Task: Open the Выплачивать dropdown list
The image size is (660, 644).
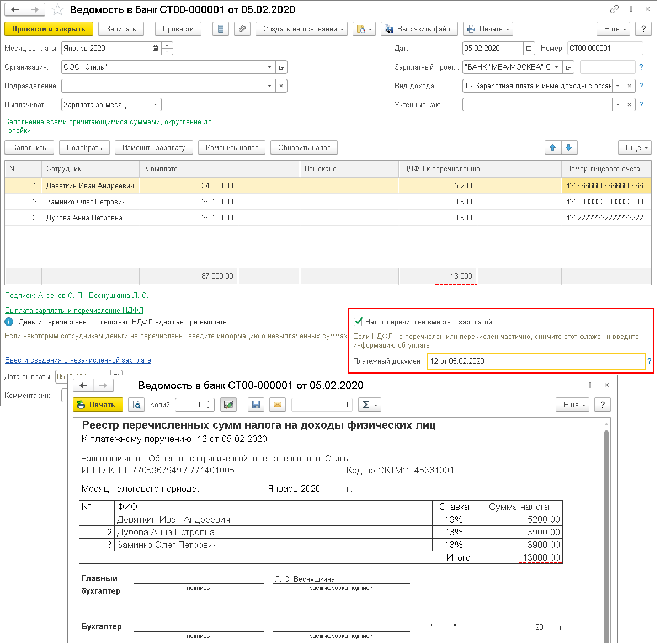Action: (x=155, y=105)
